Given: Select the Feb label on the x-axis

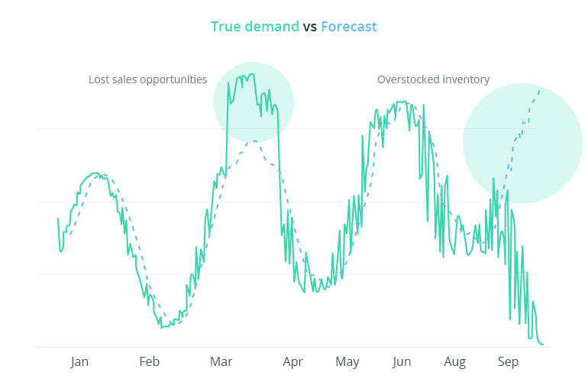Looking at the screenshot, I should tap(149, 361).
